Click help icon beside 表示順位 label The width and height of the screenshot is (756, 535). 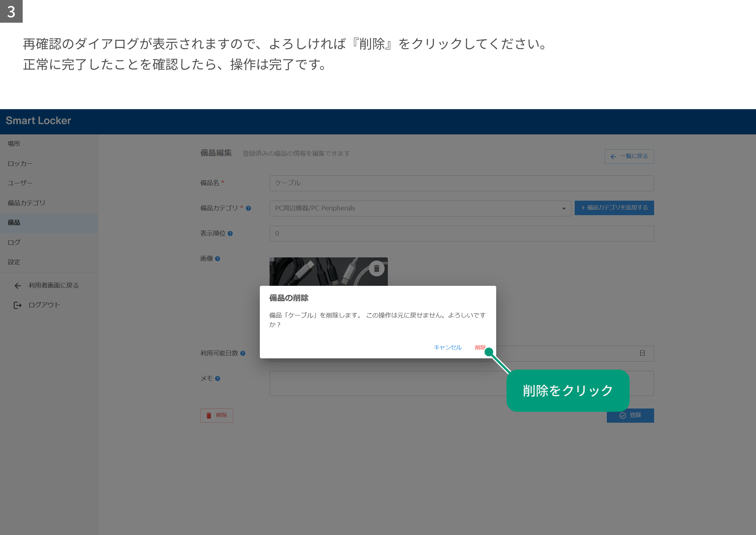[230, 233]
